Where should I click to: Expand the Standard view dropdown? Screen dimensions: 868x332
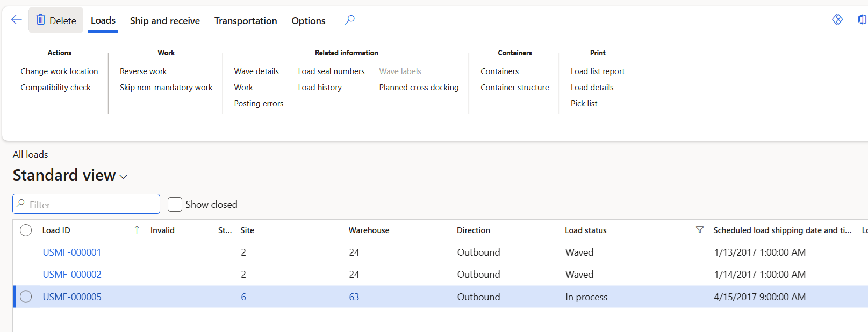coord(123,176)
